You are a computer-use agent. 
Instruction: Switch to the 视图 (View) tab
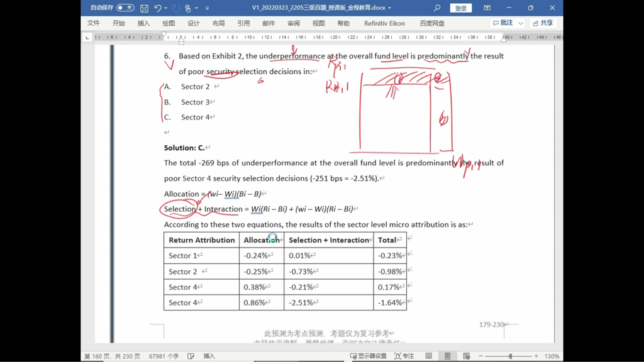click(319, 23)
